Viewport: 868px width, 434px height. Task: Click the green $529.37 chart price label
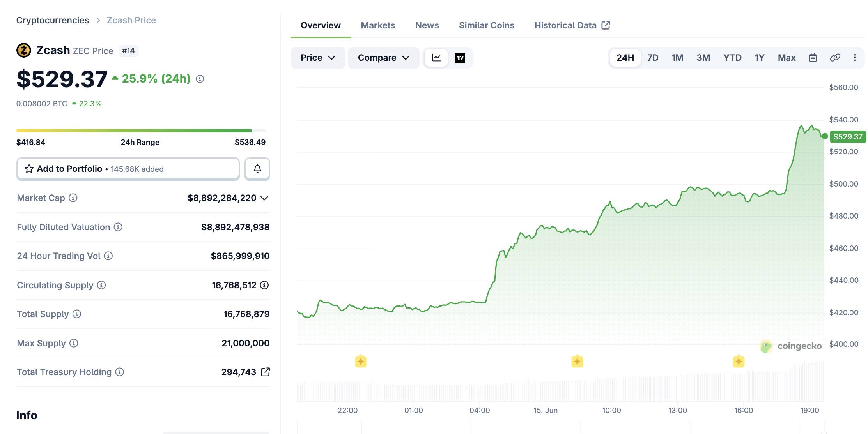click(848, 137)
